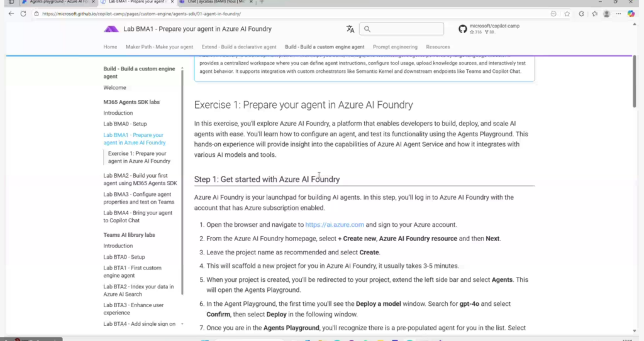
Task: Open the browser settings and more menu
Action: [618, 14]
